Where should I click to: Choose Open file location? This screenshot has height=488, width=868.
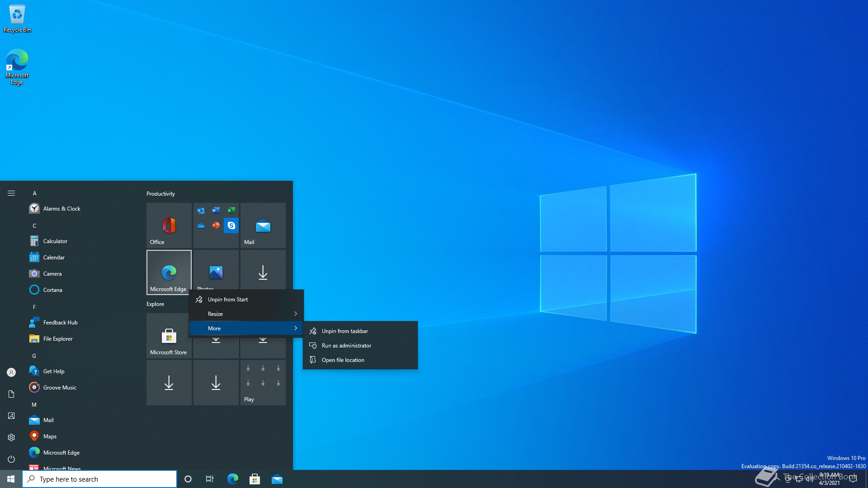point(360,360)
